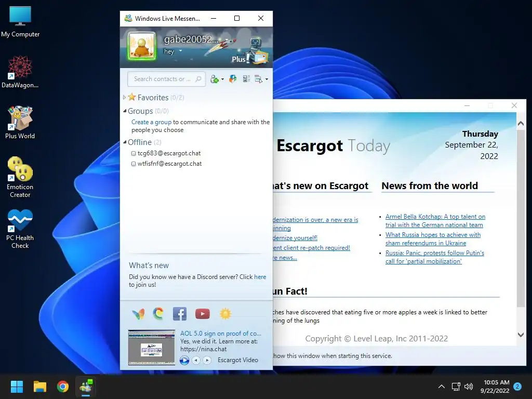
Task: Click the Create a group link
Action: (x=151, y=122)
